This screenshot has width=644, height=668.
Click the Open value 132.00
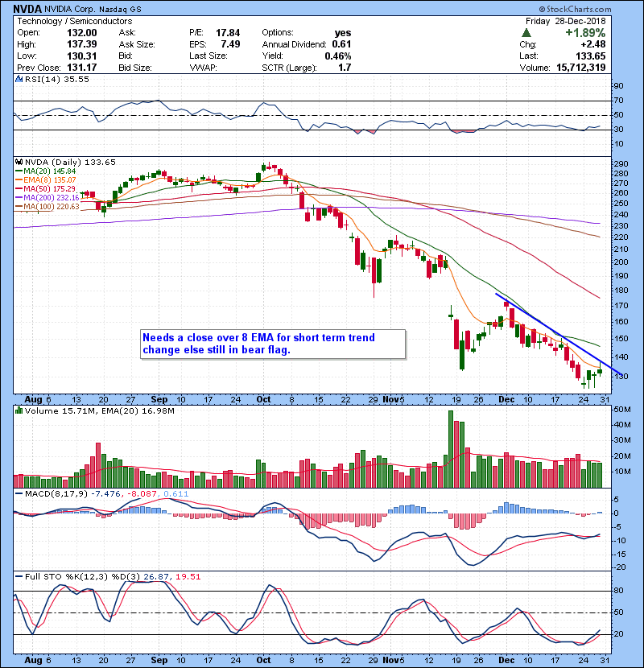82,33
